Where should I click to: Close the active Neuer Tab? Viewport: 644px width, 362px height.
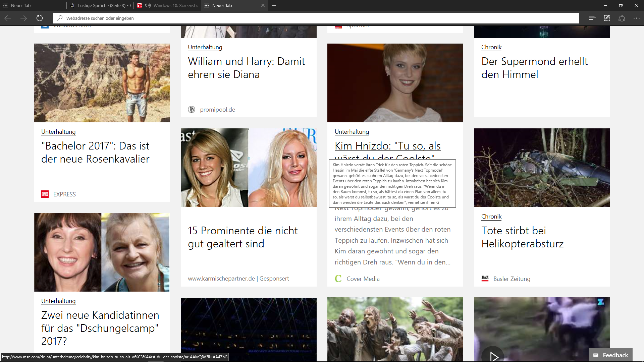click(x=263, y=5)
